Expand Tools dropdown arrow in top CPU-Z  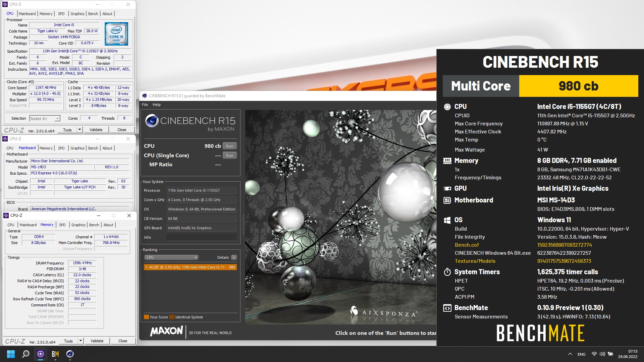pyautogui.click(x=79, y=130)
